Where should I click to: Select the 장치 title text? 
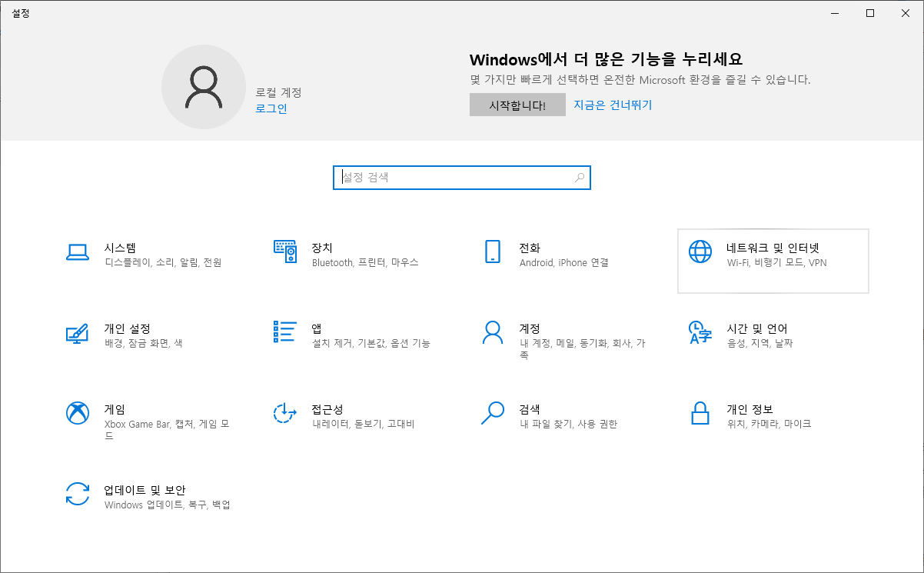(322, 248)
